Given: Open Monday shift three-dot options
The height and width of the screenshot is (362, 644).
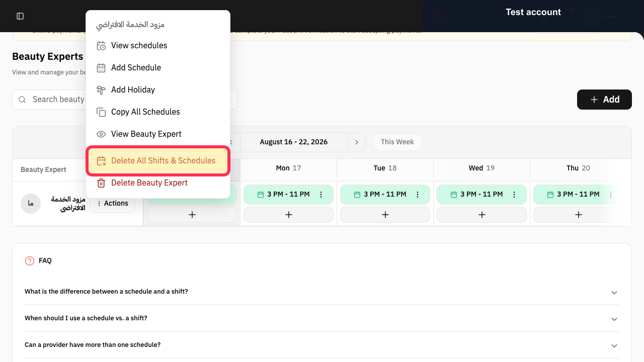Looking at the screenshot, I should [321, 195].
